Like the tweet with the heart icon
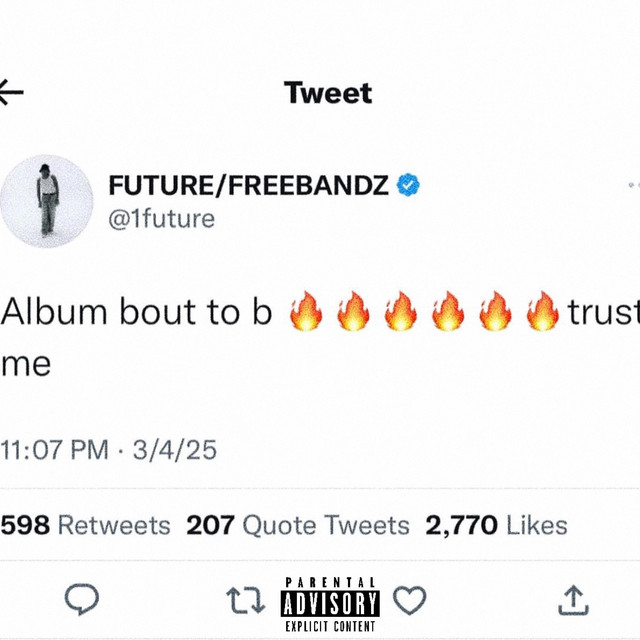Image resolution: width=640 pixels, height=640 pixels. pyautogui.click(x=409, y=600)
